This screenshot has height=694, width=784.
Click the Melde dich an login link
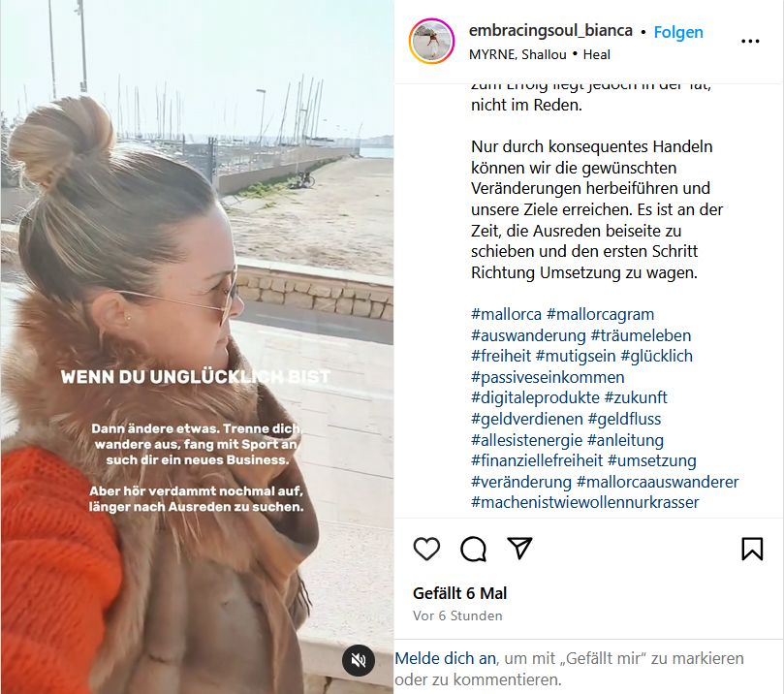tap(446, 658)
